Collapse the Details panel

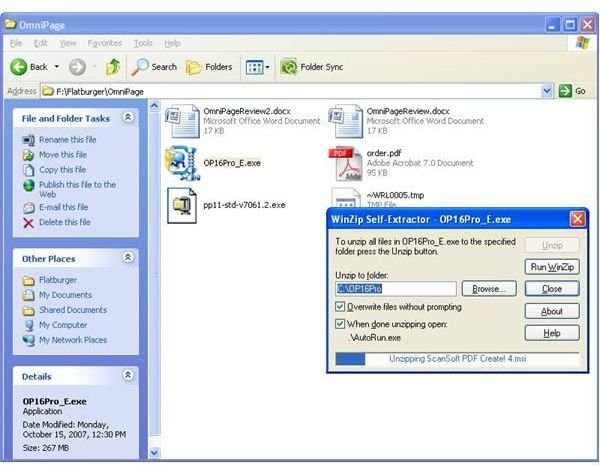pos(128,375)
